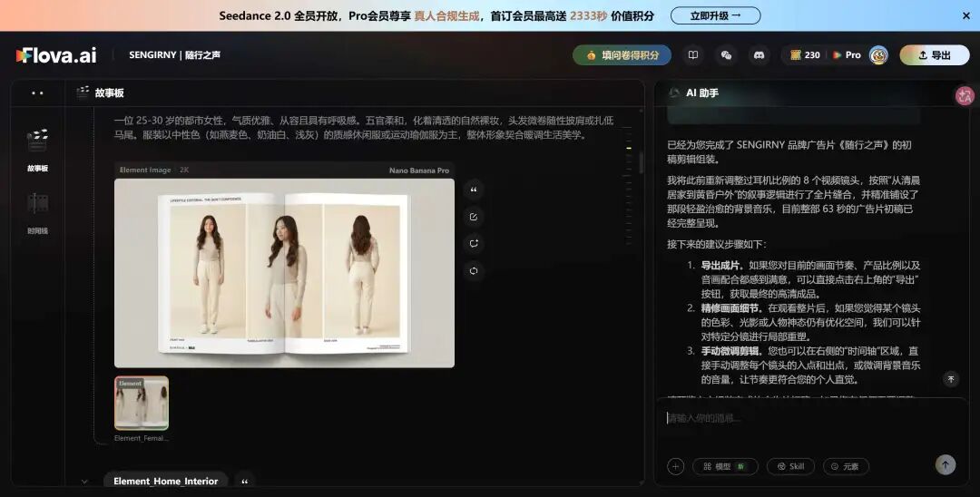Viewport: 980px width, 497px height.
Task: Click the 填问卷得积分 survey button
Action: [622, 55]
